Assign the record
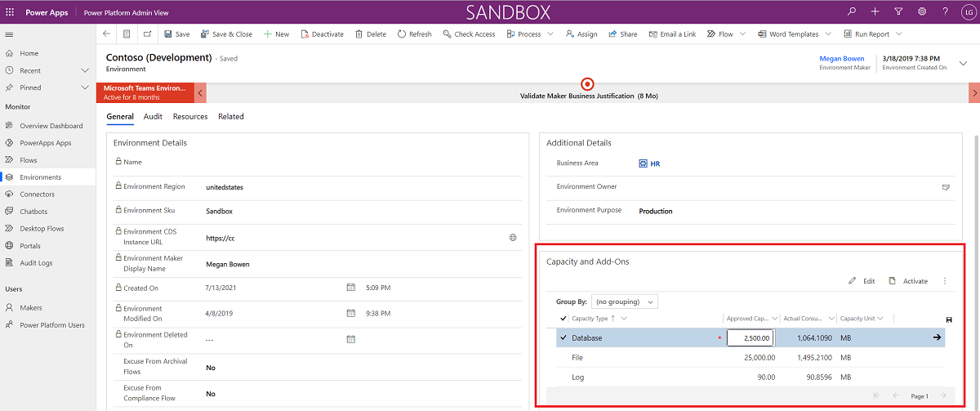This screenshot has height=411, width=980. [x=581, y=34]
